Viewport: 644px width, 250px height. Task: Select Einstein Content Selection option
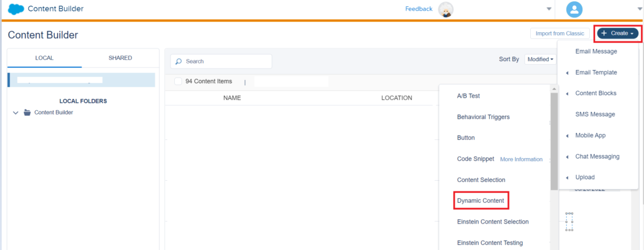click(492, 222)
